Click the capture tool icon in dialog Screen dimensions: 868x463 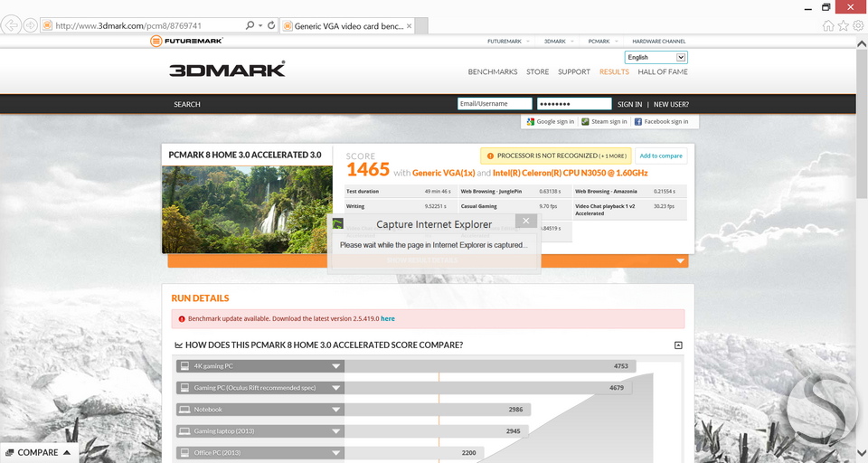[337, 224]
